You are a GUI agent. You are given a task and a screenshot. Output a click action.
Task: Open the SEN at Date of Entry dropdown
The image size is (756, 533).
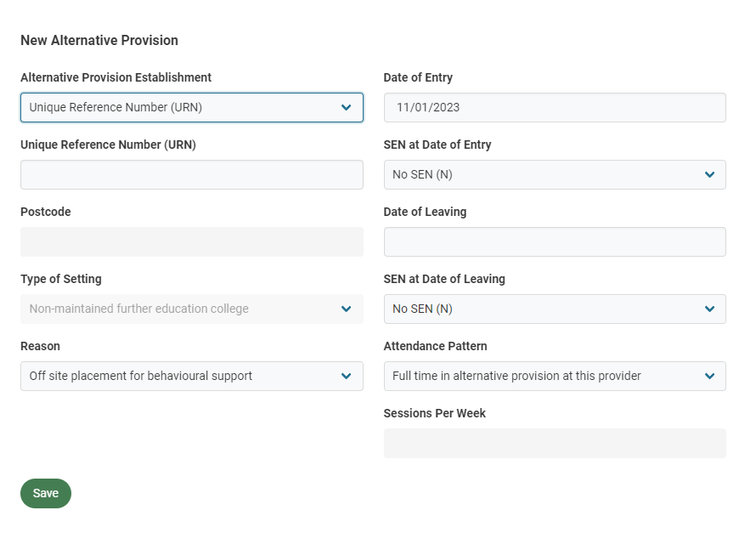coord(555,174)
